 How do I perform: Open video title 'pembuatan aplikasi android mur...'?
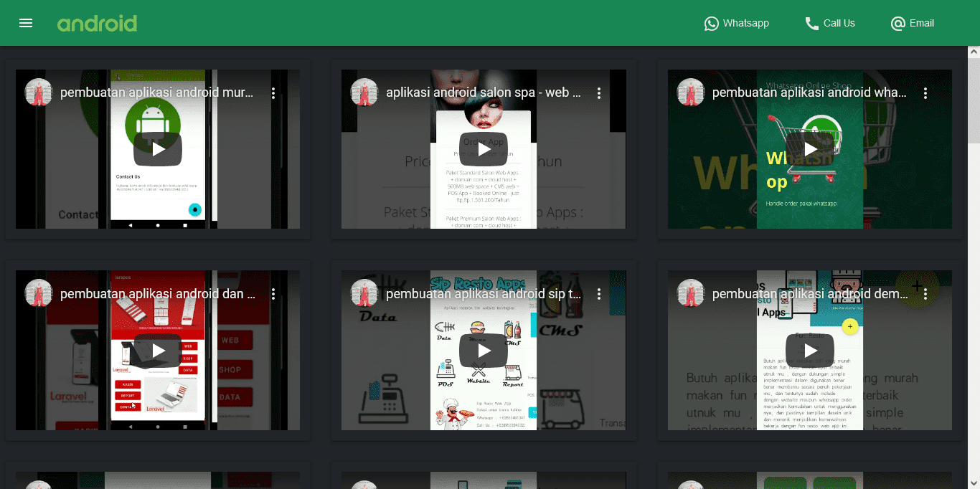point(156,93)
